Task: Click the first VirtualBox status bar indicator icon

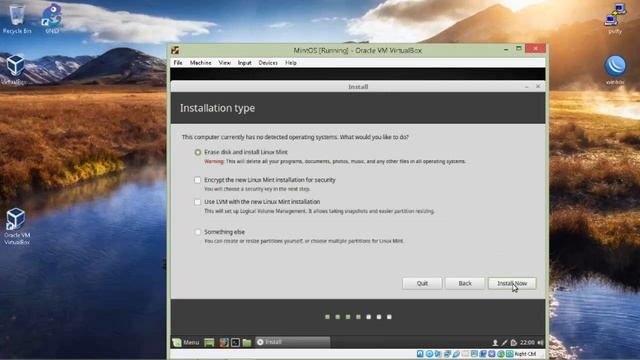Action: click(420, 354)
